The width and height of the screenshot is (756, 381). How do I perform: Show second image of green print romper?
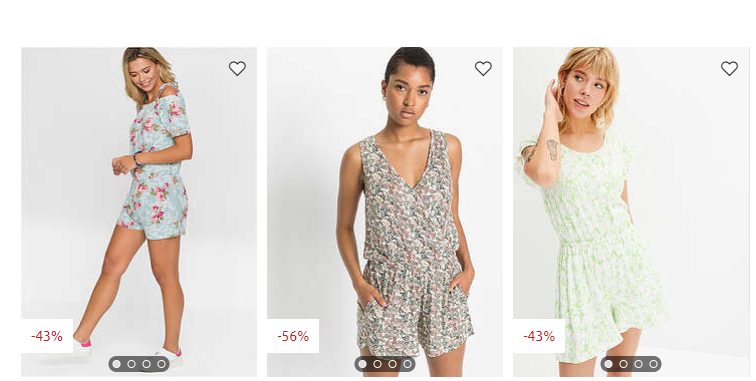point(623,364)
